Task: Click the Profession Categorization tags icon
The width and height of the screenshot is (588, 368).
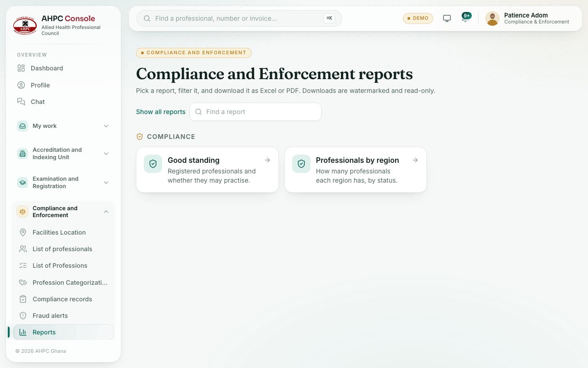Action: [x=23, y=282]
